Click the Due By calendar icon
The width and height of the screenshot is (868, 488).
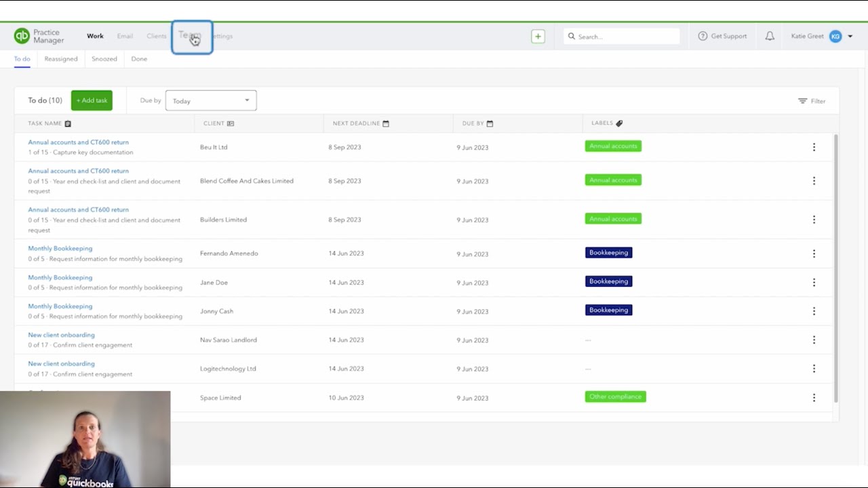coord(490,123)
